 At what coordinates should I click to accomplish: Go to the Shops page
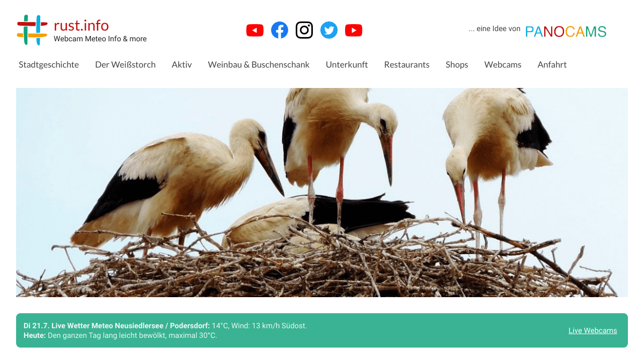457,64
